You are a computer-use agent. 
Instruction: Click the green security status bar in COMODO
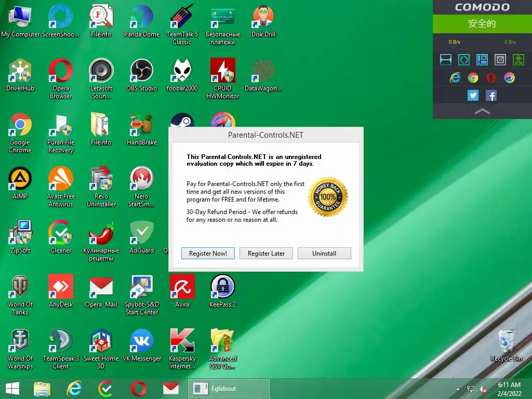tap(482, 24)
